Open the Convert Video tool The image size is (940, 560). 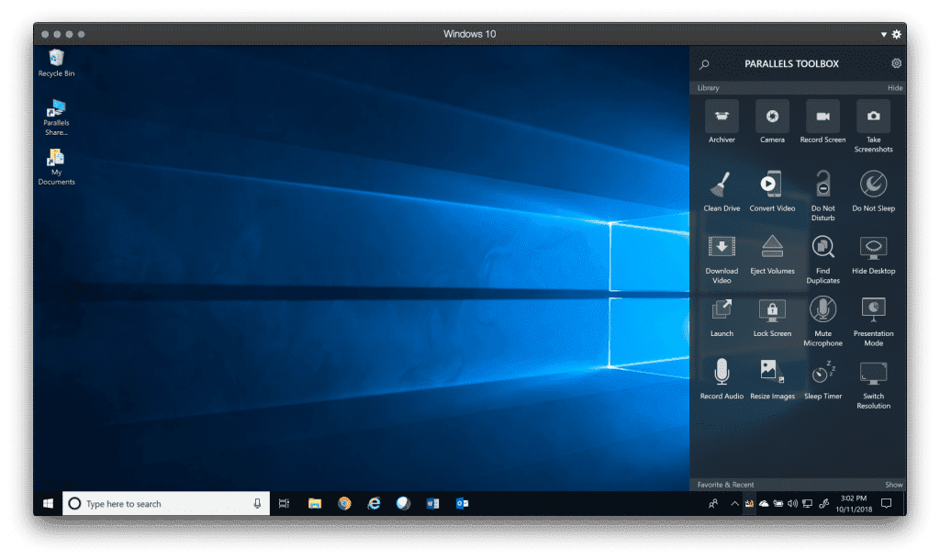[772, 185]
